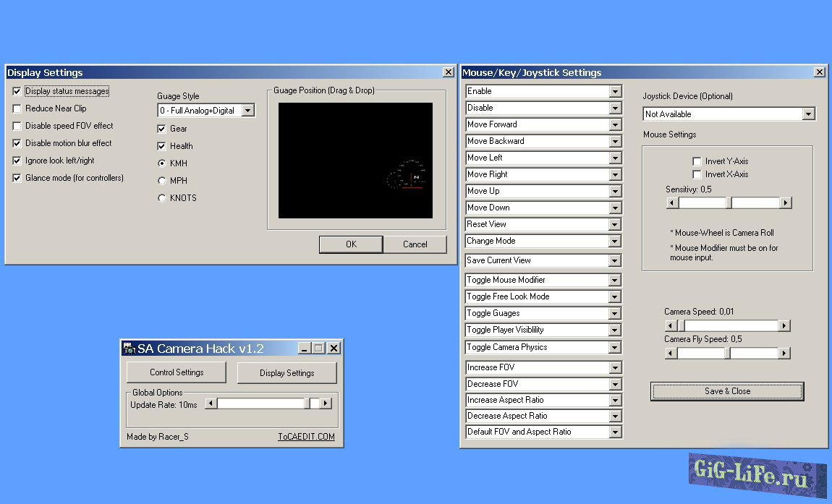Click Save & Close in joystick settings
832x504 pixels.
pyautogui.click(x=726, y=391)
